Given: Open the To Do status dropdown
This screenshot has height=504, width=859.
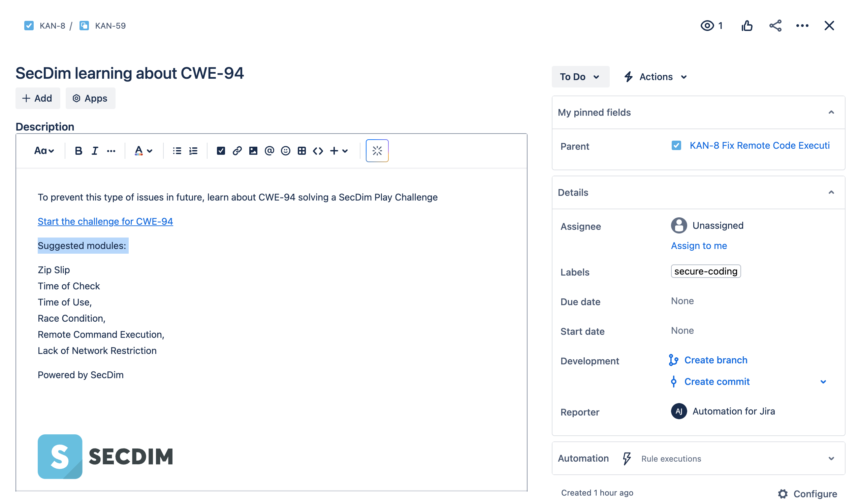Looking at the screenshot, I should point(580,77).
